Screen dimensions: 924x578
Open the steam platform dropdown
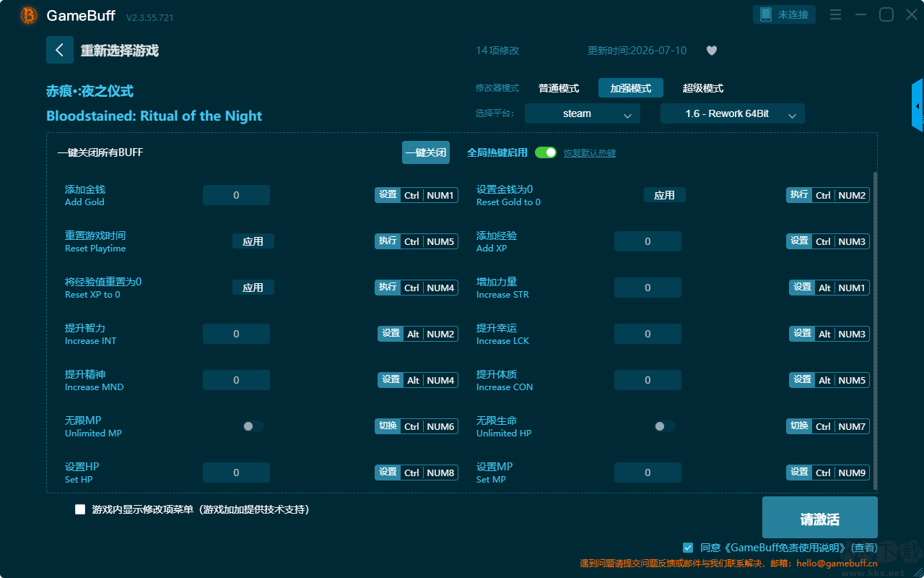tap(583, 113)
